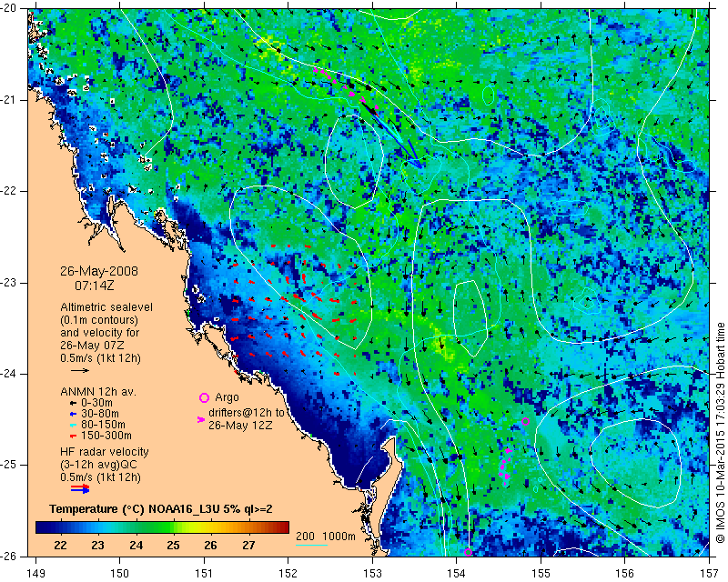Click the green section of color bar near 24
Viewport: 728px width, 582px height.
click(136, 527)
